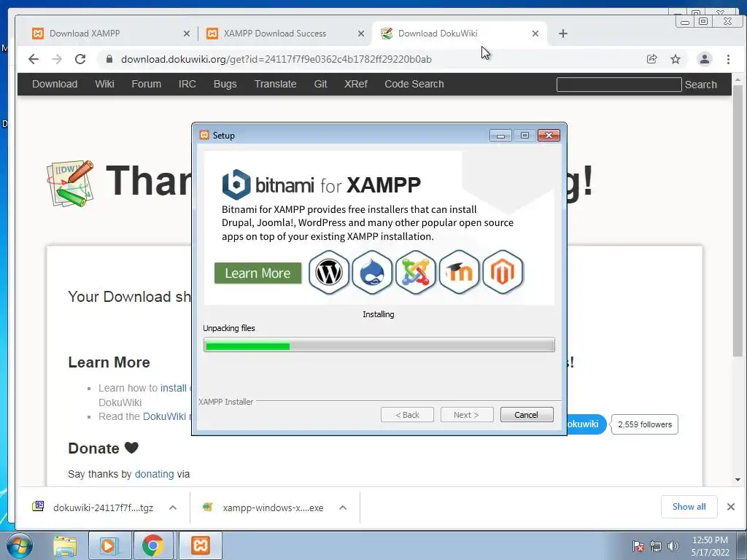Follow the donating link

155,474
